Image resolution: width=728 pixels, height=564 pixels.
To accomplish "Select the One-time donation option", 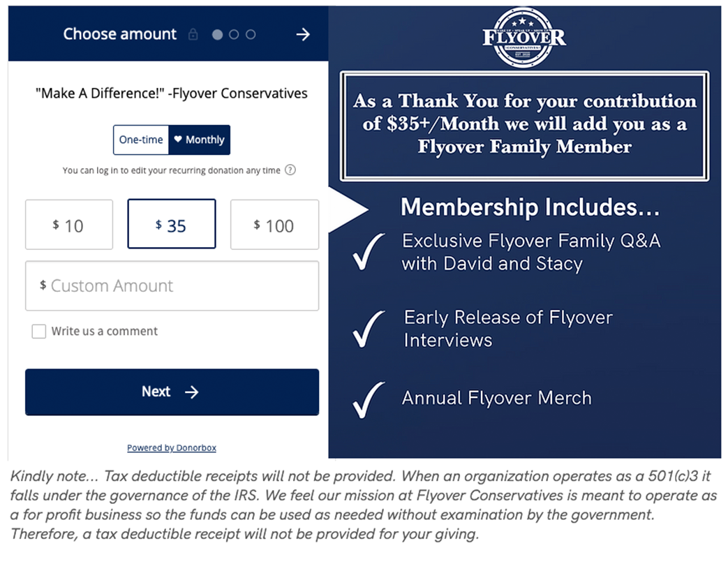I will coord(141,140).
